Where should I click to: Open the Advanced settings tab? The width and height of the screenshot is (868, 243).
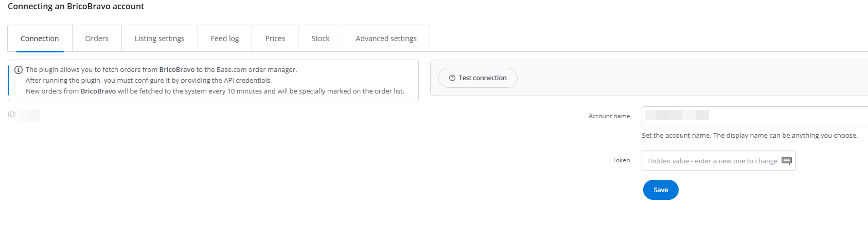click(x=386, y=39)
